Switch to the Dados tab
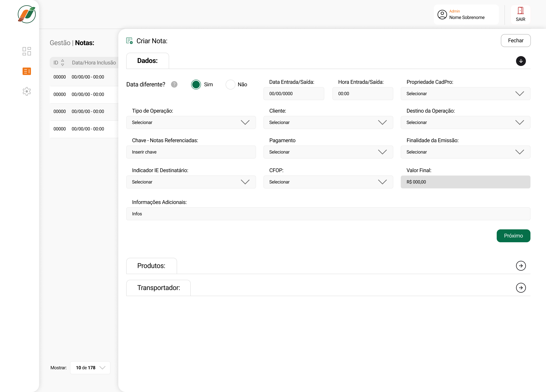 point(147,61)
